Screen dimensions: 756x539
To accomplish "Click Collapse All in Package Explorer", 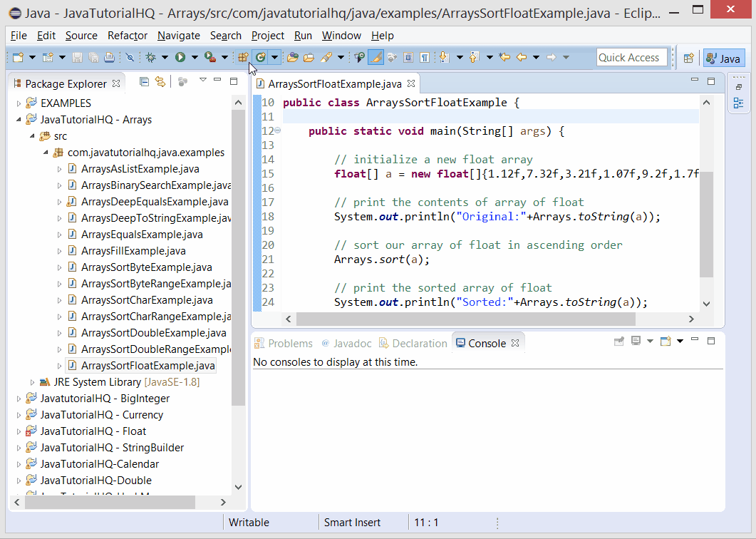I will (144, 81).
